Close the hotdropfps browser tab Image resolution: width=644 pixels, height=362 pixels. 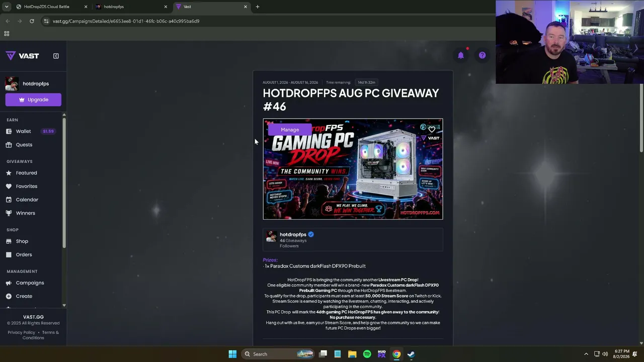click(166, 7)
